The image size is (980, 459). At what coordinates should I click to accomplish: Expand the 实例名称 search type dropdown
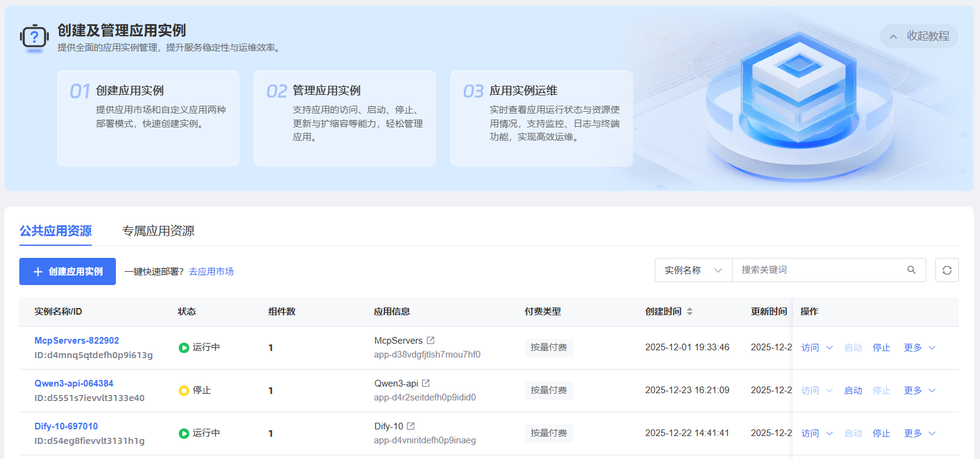[693, 270]
